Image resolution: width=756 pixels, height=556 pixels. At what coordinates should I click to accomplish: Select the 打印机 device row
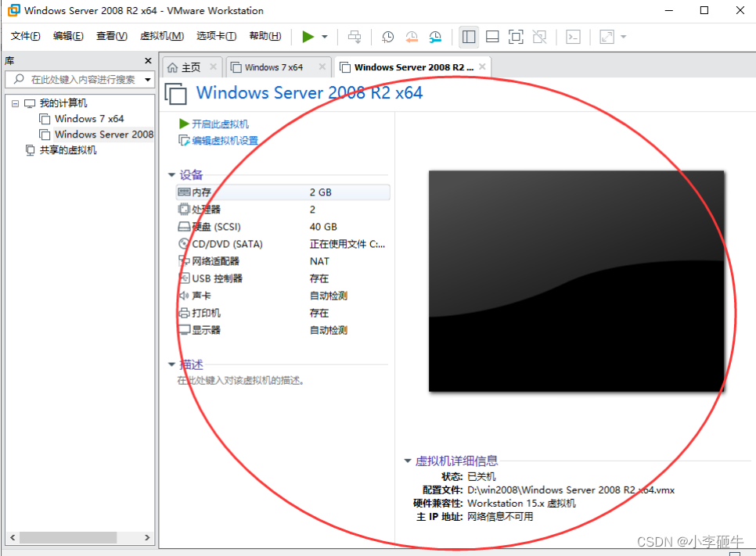point(283,313)
